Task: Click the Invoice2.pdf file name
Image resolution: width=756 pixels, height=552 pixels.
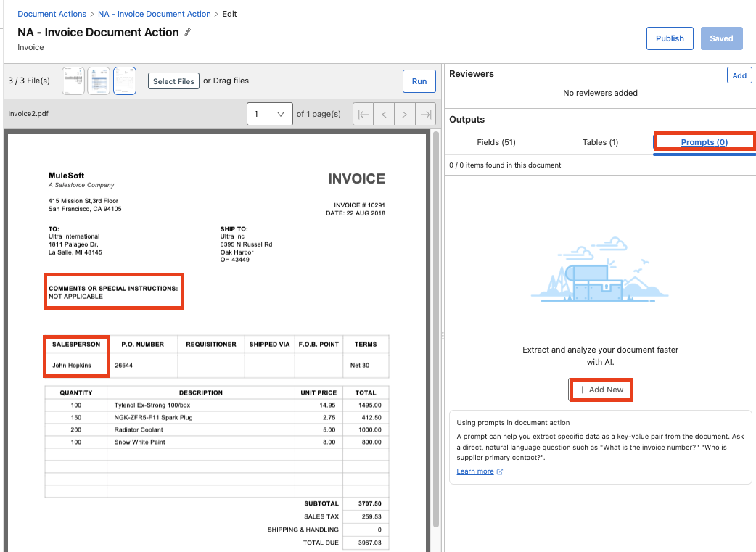Action: click(x=28, y=114)
